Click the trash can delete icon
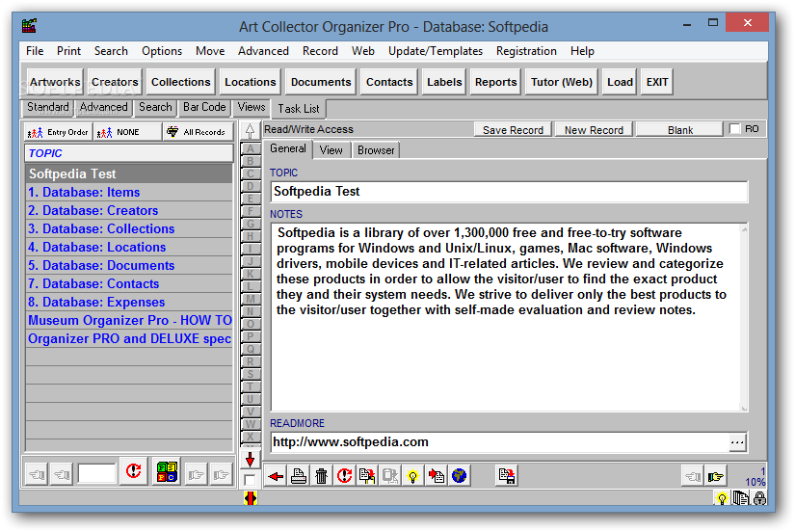Screen dimensions: 795x532 point(322,476)
